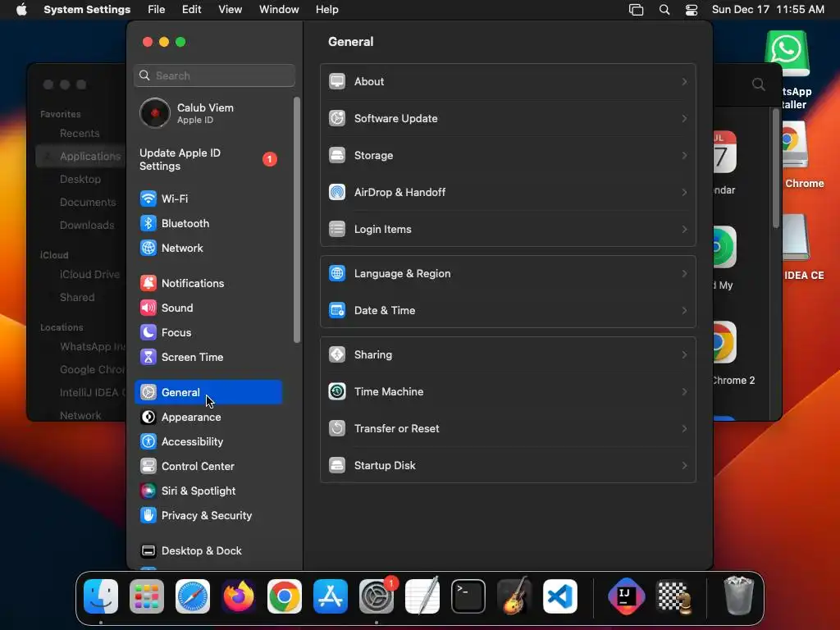Open the Window menu
The image size is (840, 630).
click(279, 10)
